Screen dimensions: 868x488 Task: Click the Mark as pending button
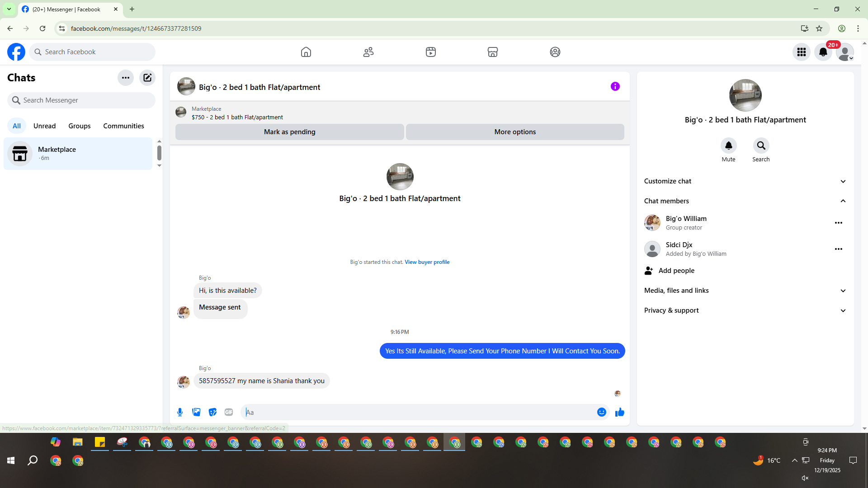289,132
